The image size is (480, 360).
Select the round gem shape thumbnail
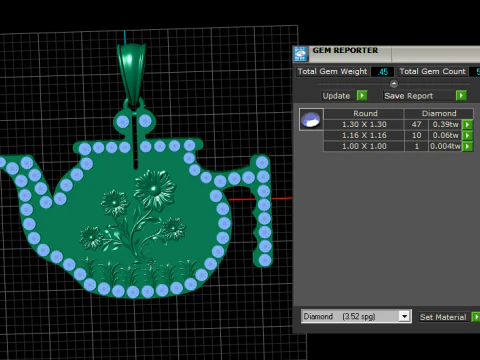tap(311, 119)
